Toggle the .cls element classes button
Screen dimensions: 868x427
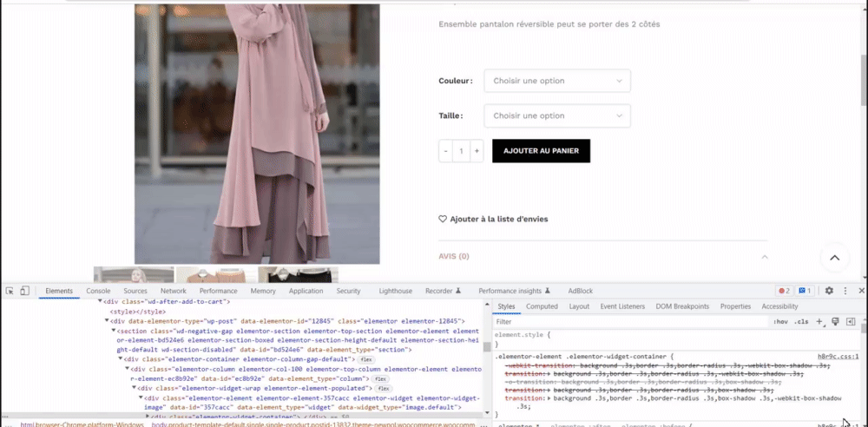tap(801, 322)
